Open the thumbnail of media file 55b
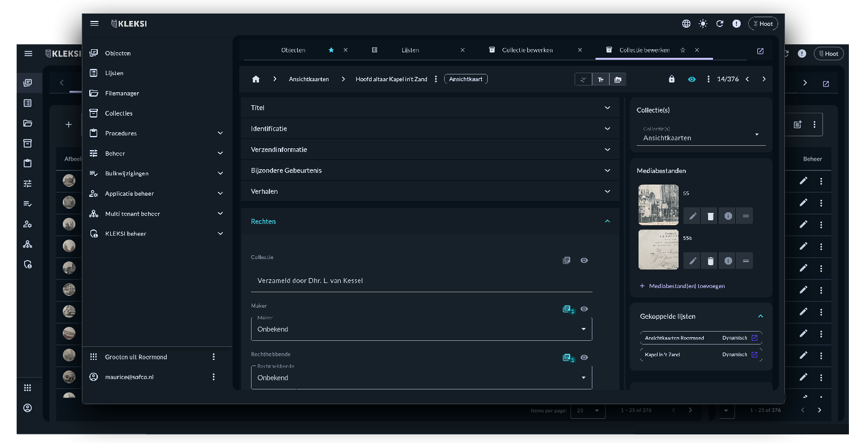This screenshot has height=443, width=868. click(x=659, y=250)
